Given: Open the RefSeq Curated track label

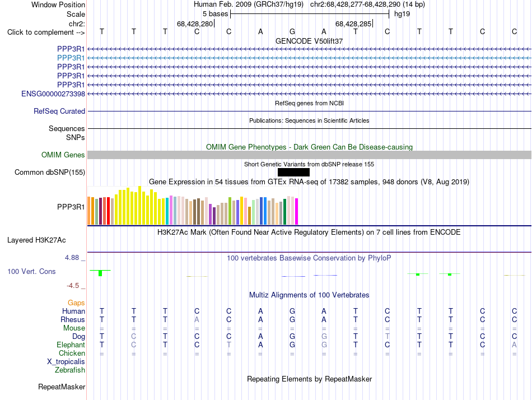Looking at the screenshot, I should pyautogui.click(x=59, y=111).
